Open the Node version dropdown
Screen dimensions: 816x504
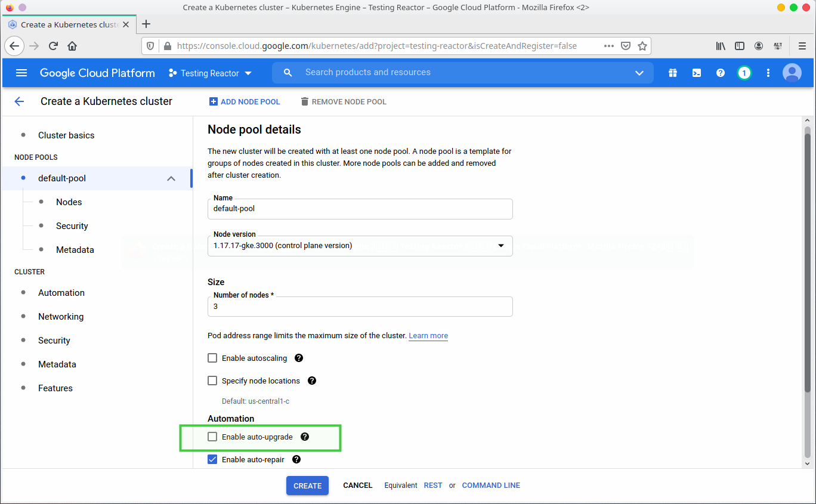click(360, 245)
